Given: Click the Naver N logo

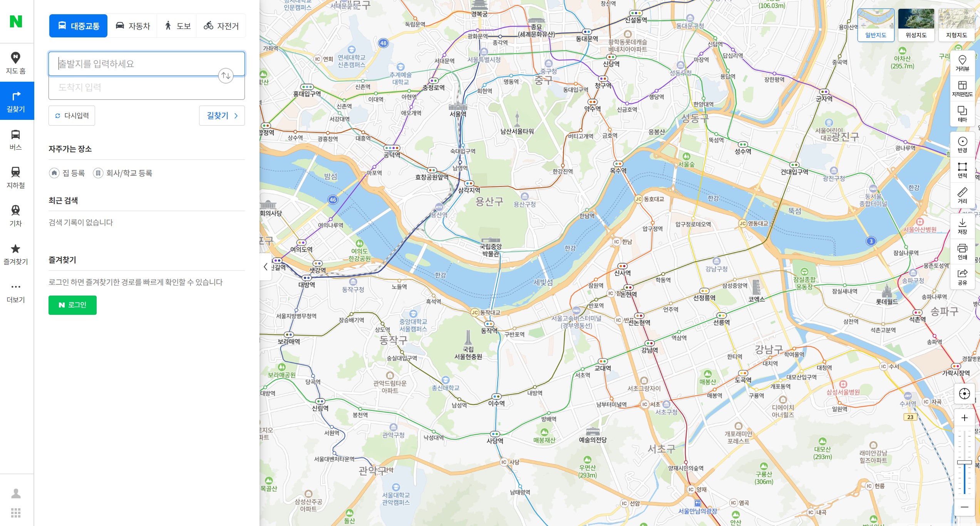Looking at the screenshot, I should (16, 22).
